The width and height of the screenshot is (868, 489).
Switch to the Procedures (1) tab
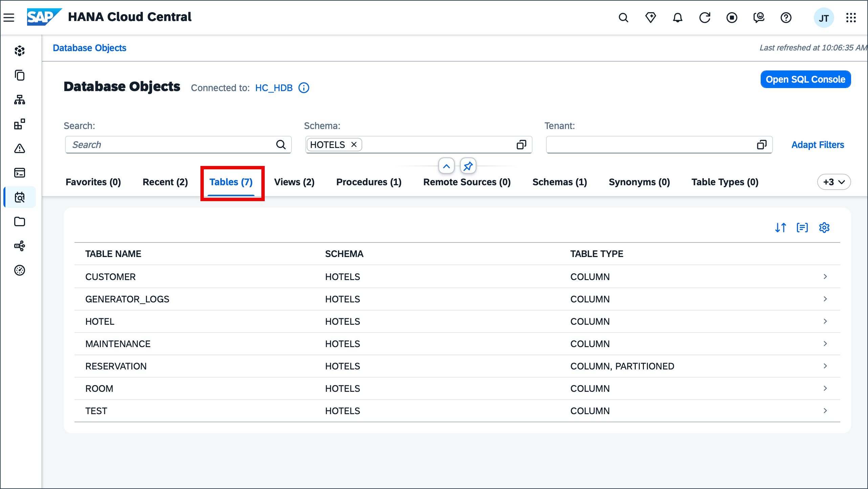click(x=369, y=182)
